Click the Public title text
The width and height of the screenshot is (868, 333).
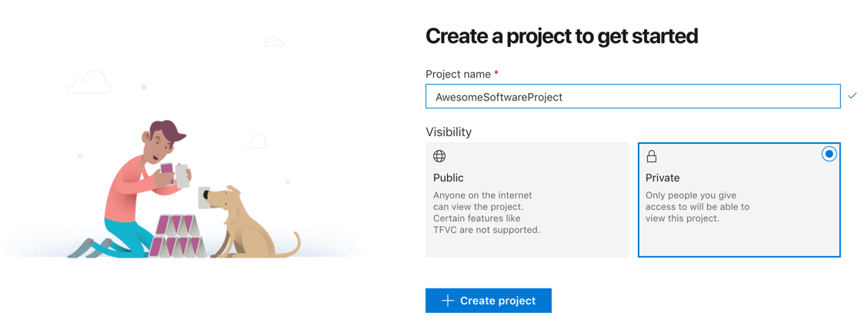449,178
